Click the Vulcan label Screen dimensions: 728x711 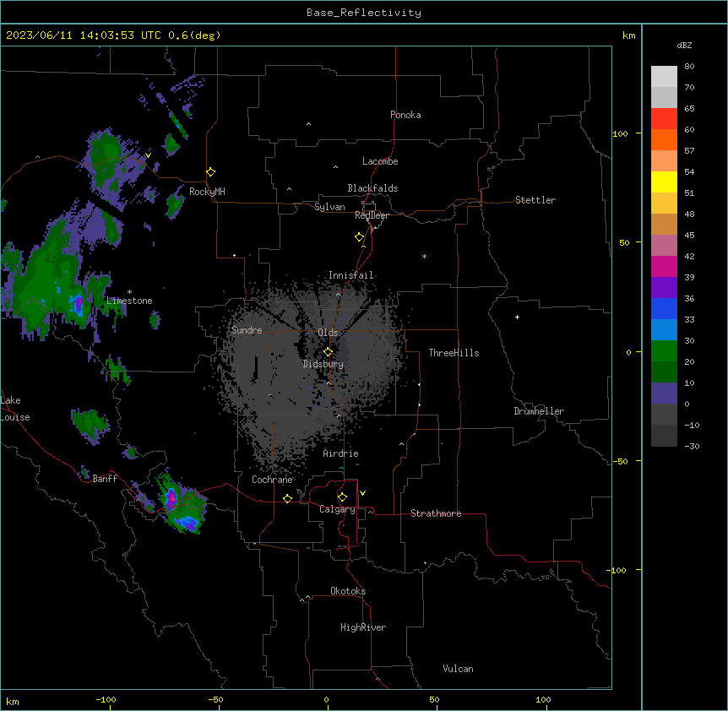click(x=458, y=669)
